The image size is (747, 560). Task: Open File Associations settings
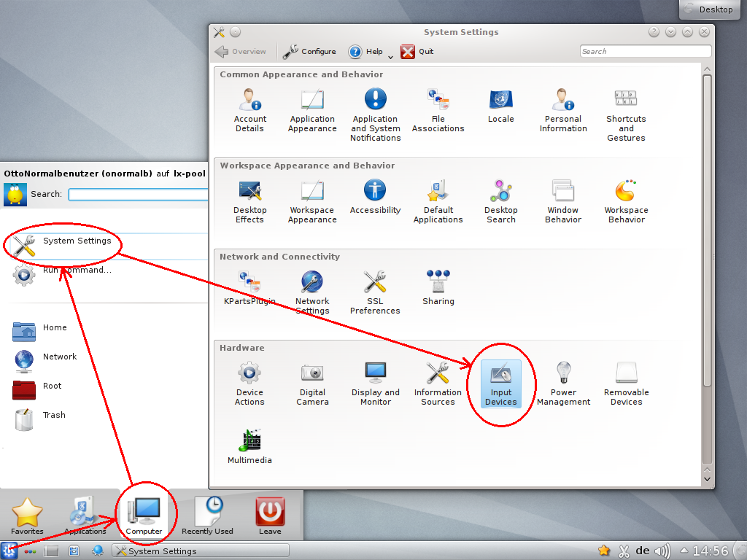(438, 111)
